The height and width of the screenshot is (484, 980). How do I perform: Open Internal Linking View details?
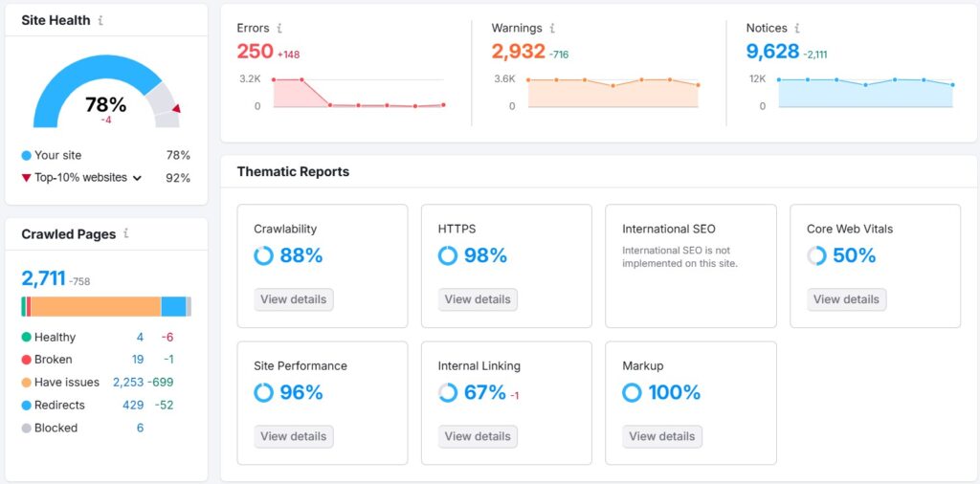(478, 436)
